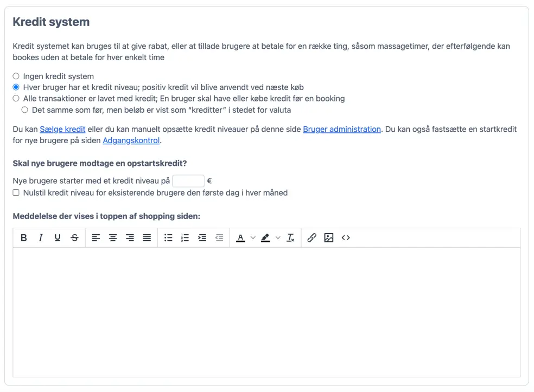The image size is (534, 392).
Task: Expand the highlight color dropdown arrow
Action: click(x=278, y=237)
